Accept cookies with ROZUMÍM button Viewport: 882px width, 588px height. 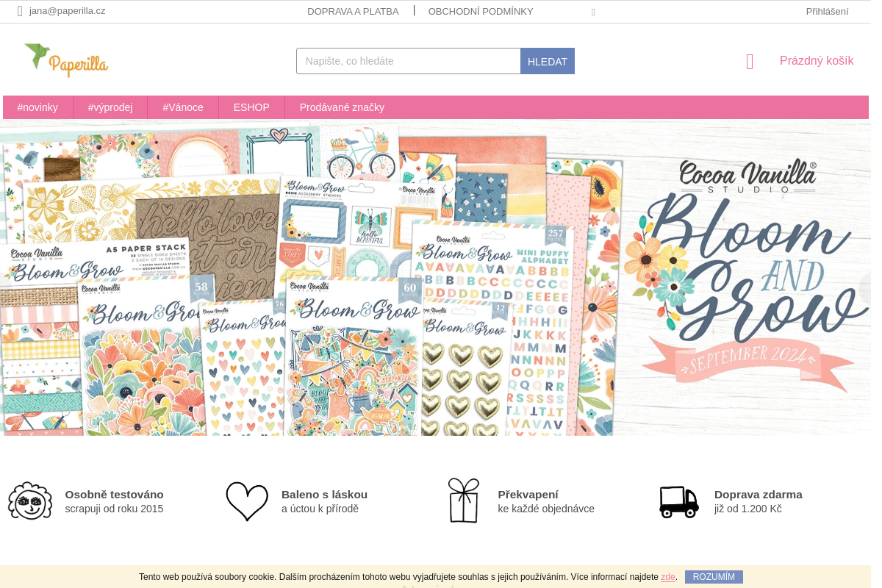(714, 577)
